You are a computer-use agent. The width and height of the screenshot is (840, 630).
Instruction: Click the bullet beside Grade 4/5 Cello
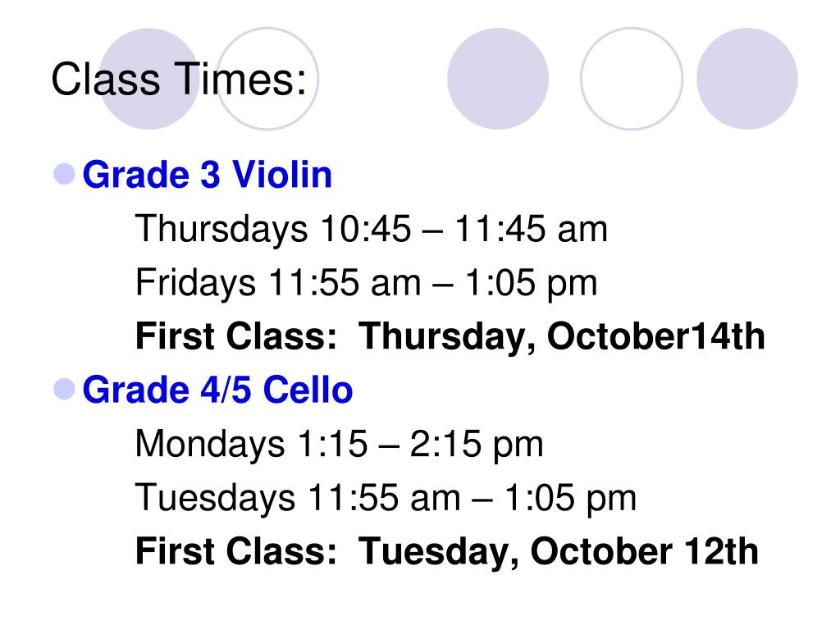(64, 389)
